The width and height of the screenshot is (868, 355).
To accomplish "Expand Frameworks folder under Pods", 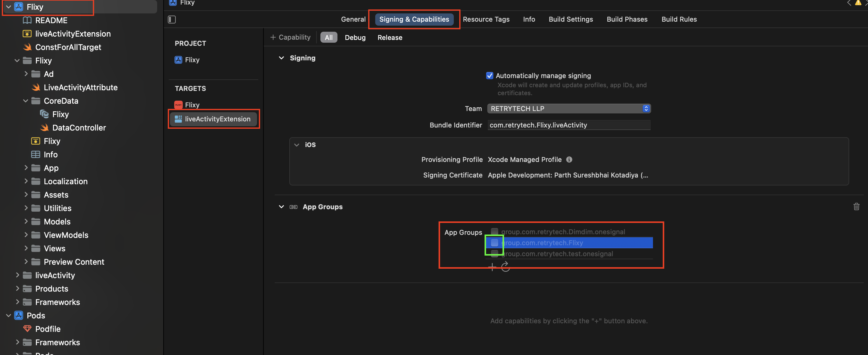I will click(x=17, y=342).
